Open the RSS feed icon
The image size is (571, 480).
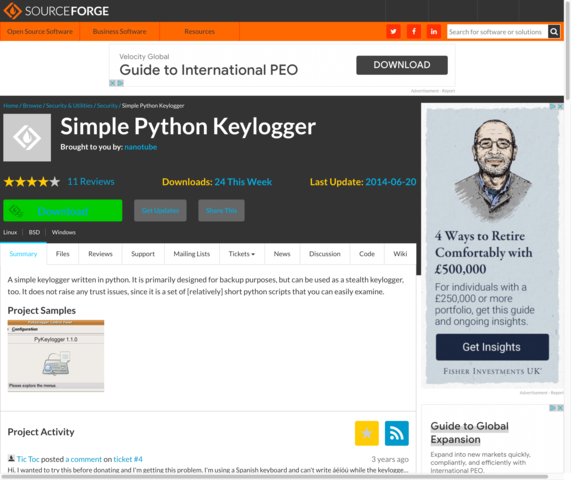click(397, 433)
